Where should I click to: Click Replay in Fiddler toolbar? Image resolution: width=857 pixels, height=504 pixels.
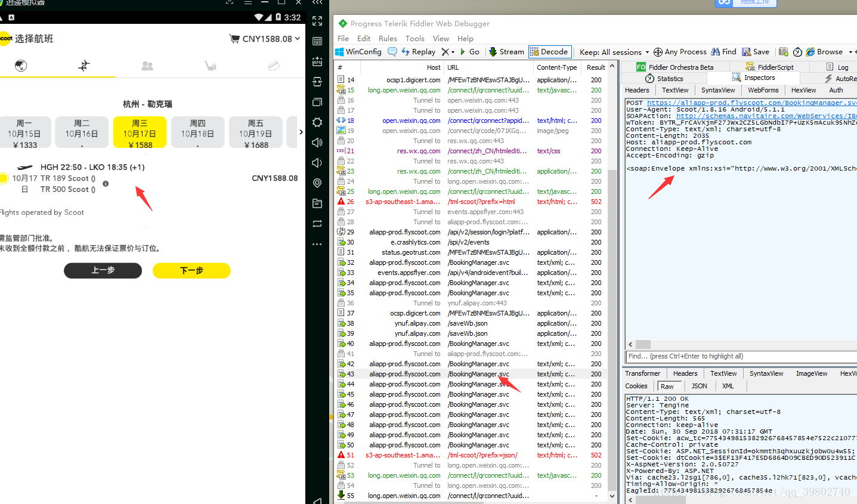pyautogui.click(x=419, y=52)
